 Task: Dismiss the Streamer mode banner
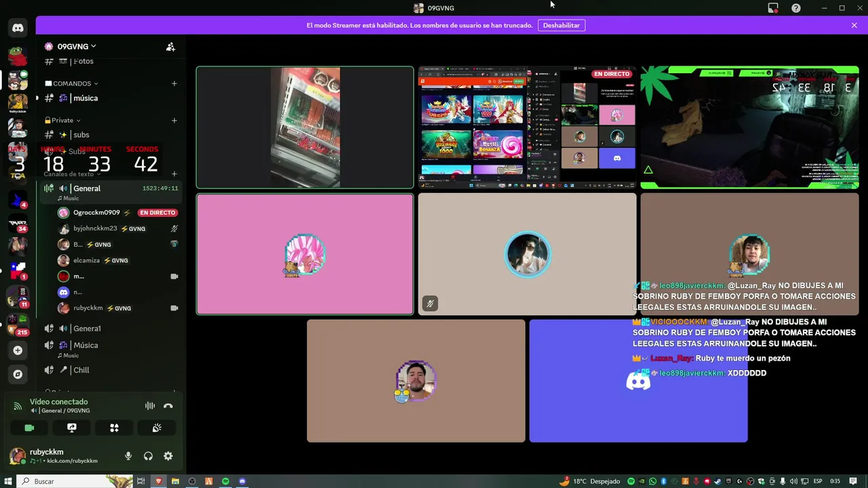click(854, 25)
